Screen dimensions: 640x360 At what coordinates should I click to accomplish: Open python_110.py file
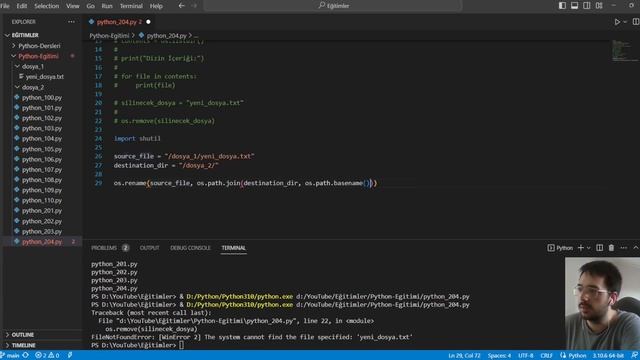42,200
